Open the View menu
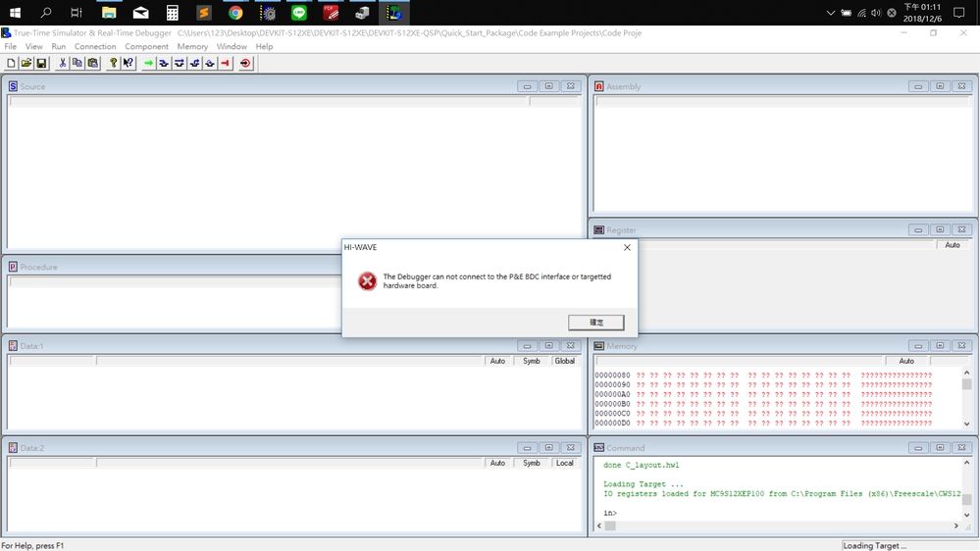The width and height of the screenshot is (980, 551). pos(33,46)
